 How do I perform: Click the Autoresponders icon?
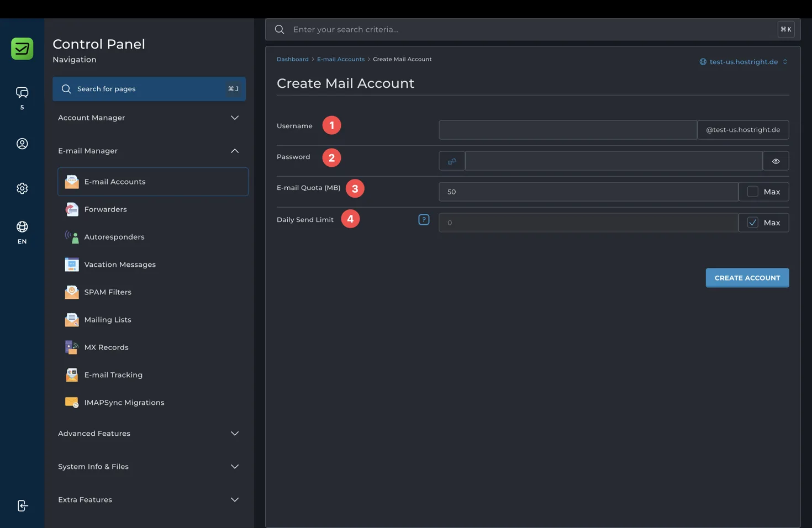tap(72, 237)
